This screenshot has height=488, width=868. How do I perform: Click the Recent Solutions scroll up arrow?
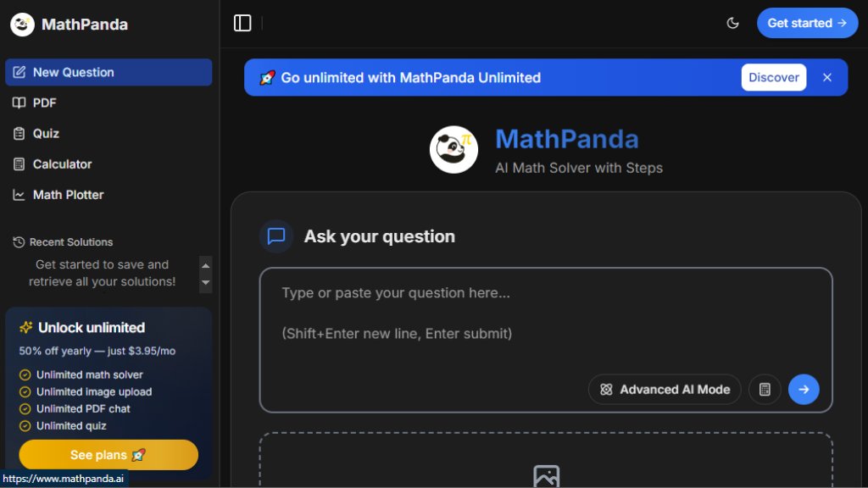click(205, 265)
